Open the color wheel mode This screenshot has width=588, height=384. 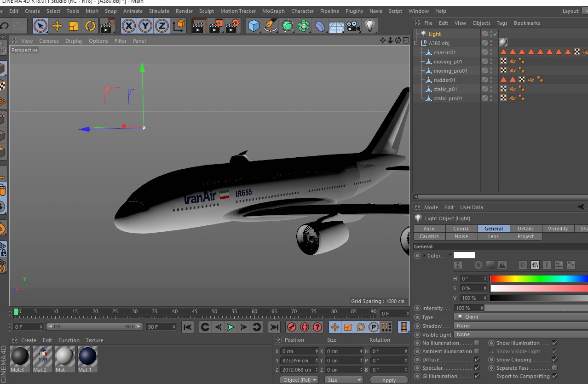[478, 265]
